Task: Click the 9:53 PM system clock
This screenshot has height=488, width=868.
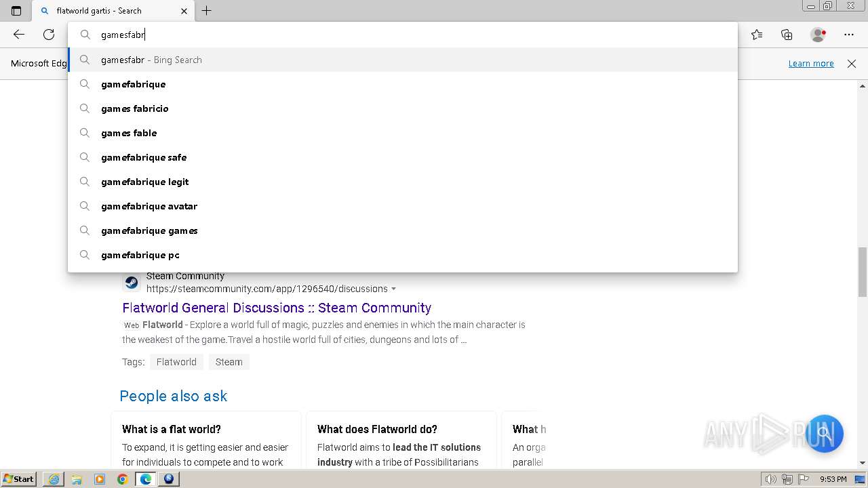Action: (x=833, y=479)
